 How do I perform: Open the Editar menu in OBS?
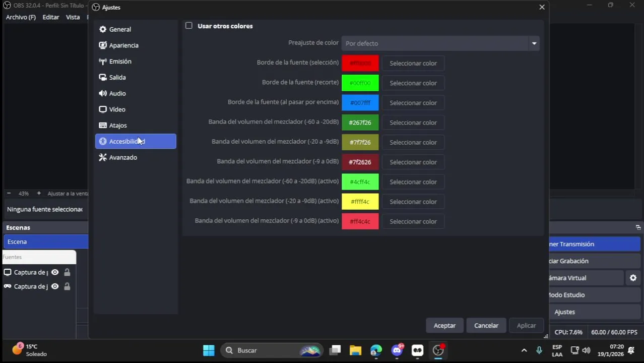(x=51, y=17)
